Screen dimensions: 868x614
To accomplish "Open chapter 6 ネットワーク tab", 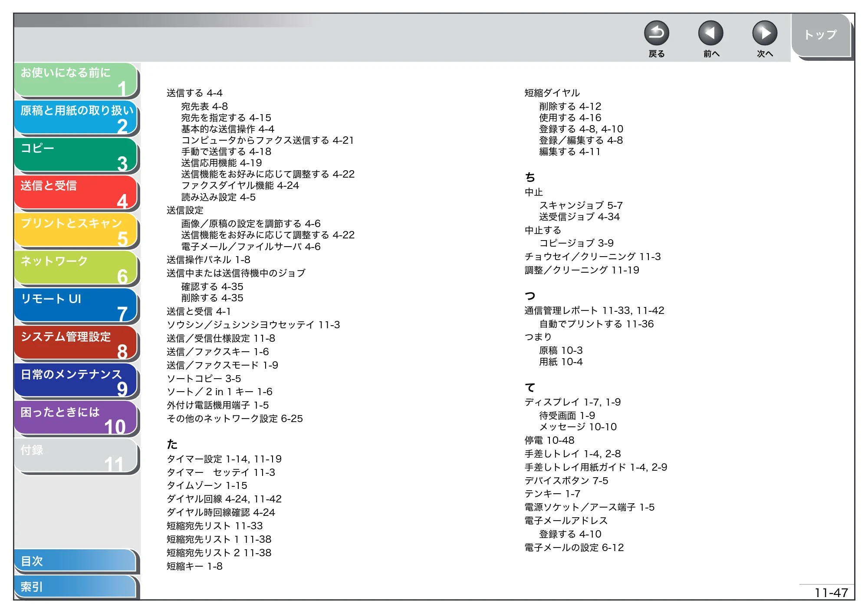I will [x=76, y=268].
